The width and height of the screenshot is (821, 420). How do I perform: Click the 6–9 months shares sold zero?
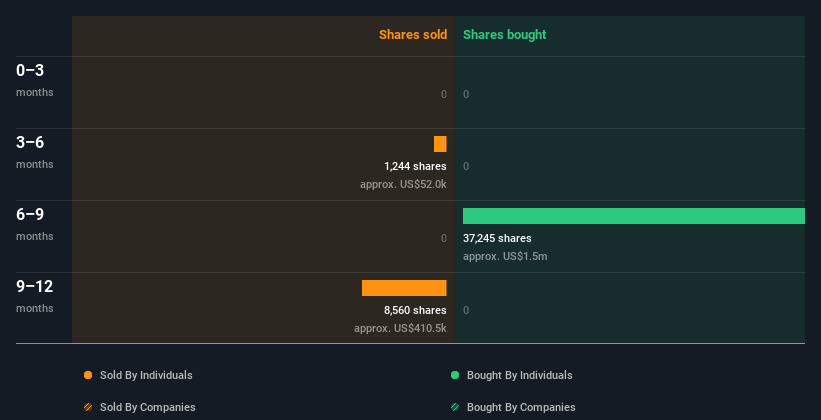click(444, 238)
